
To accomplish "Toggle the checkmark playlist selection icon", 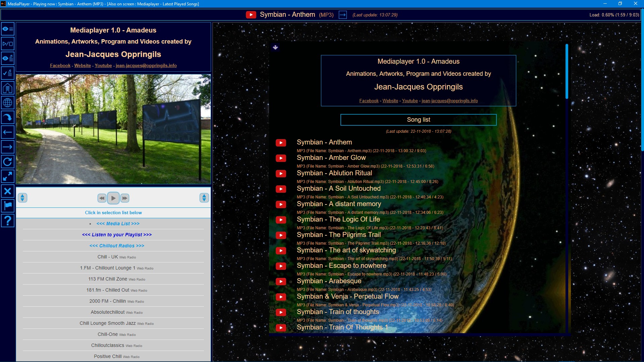I will point(8,73).
